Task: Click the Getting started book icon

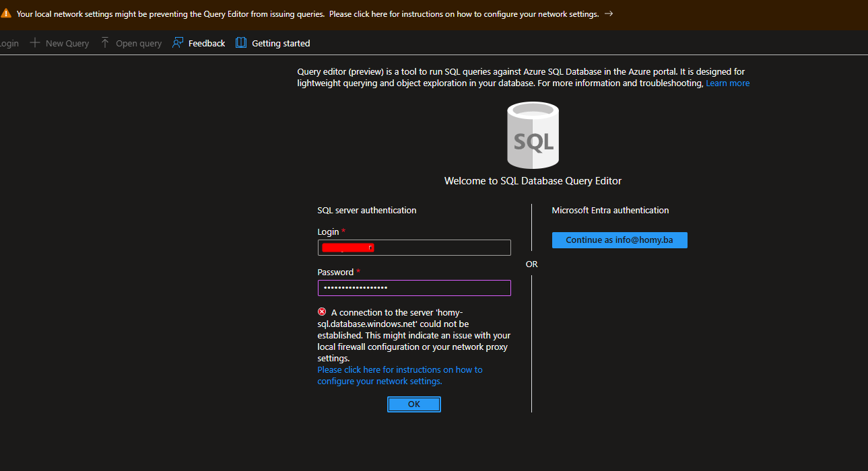Action: coord(241,43)
